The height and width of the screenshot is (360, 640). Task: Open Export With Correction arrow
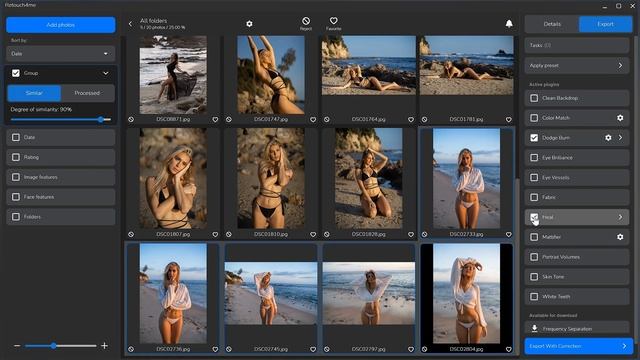coord(624,346)
